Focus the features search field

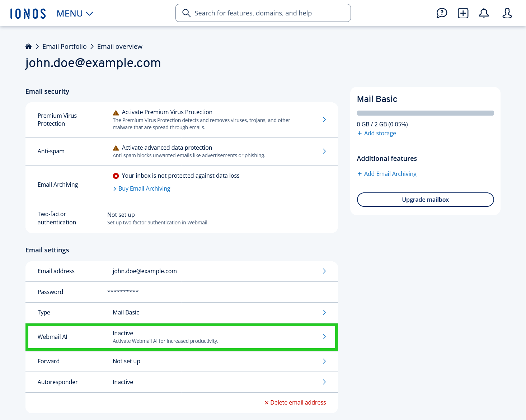pyautogui.click(x=263, y=13)
